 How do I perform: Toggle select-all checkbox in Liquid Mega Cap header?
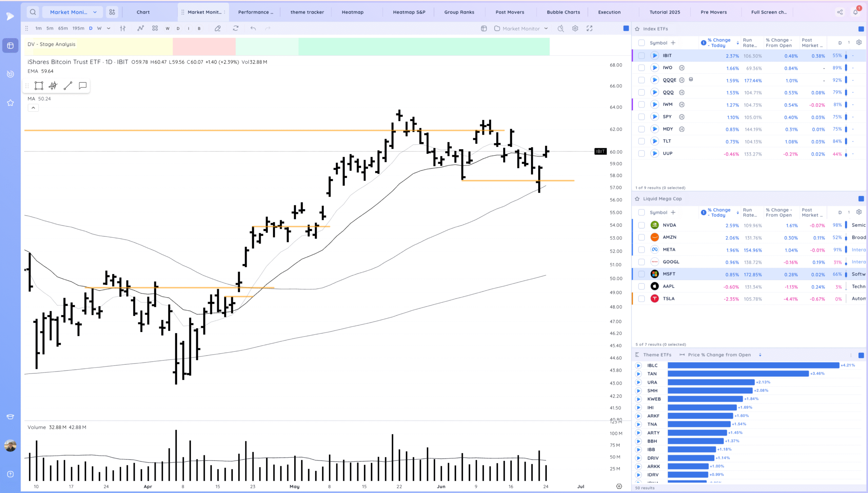[x=642, y=212]
